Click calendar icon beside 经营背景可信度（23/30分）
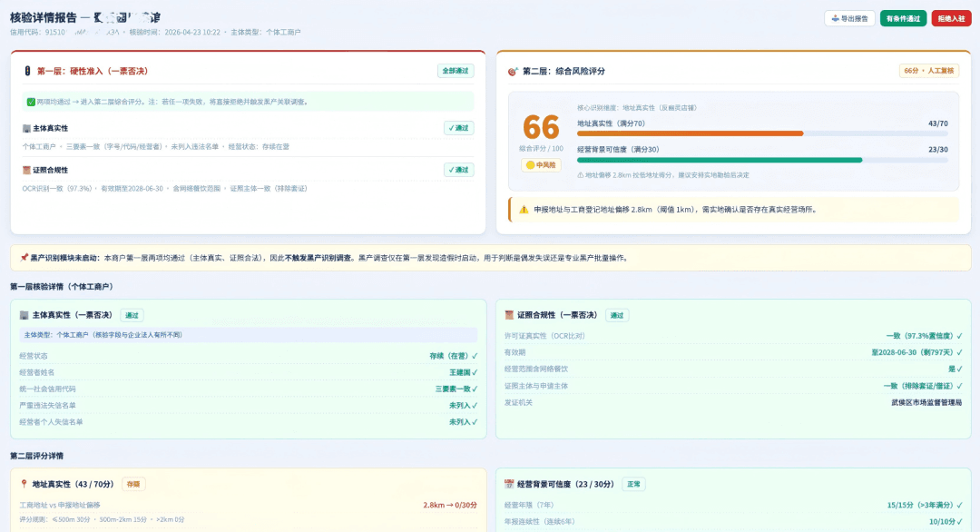 coord(509,484)
